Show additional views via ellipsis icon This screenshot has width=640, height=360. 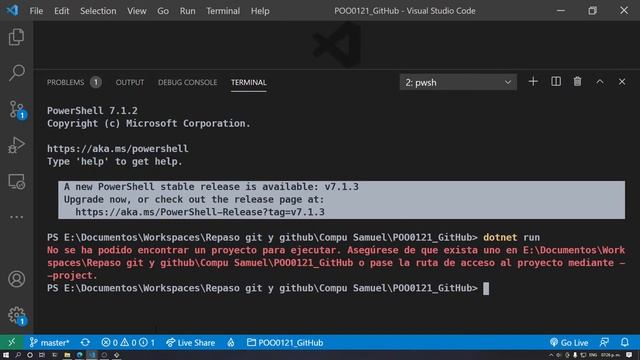point(16,217)
